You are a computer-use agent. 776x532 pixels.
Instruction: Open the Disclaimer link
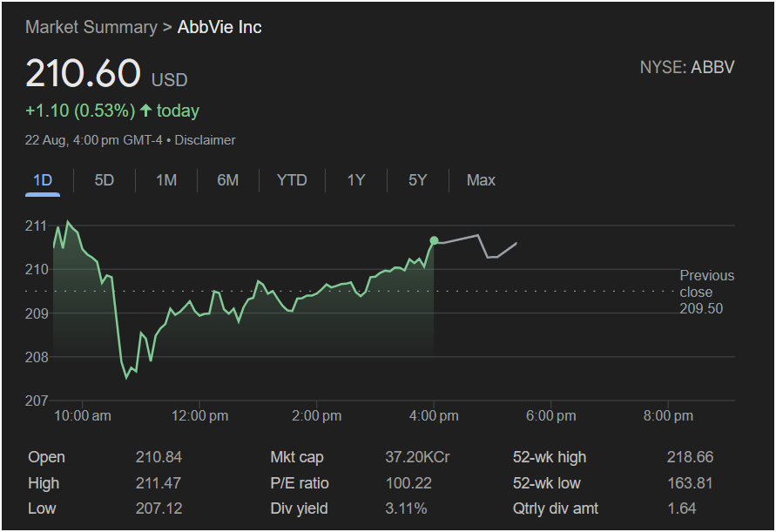[205, 140]
